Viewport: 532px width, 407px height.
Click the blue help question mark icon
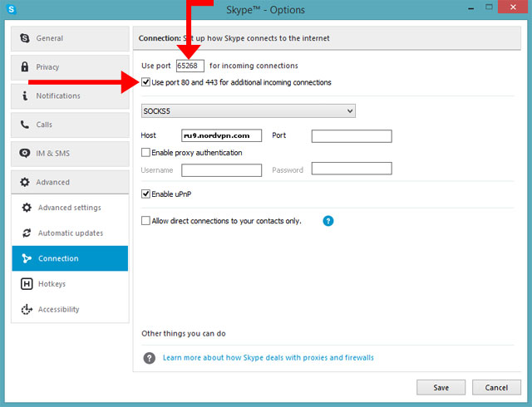pos(328,221)
